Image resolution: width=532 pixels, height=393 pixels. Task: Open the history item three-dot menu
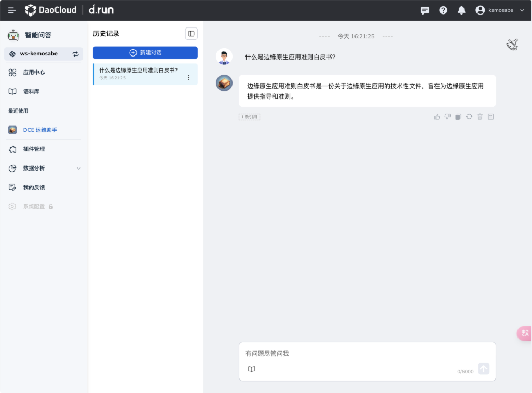(x=188, y=78)
